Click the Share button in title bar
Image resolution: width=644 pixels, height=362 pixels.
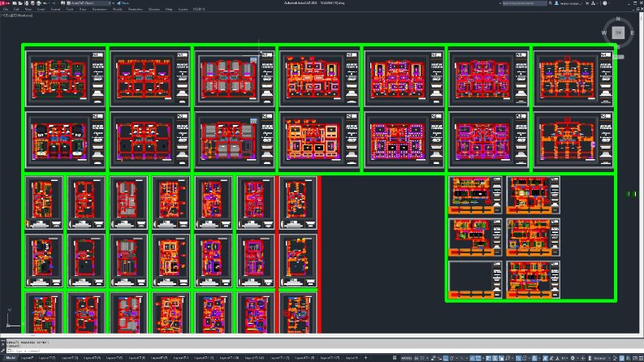pyautogui.click(x=123, y=3)
